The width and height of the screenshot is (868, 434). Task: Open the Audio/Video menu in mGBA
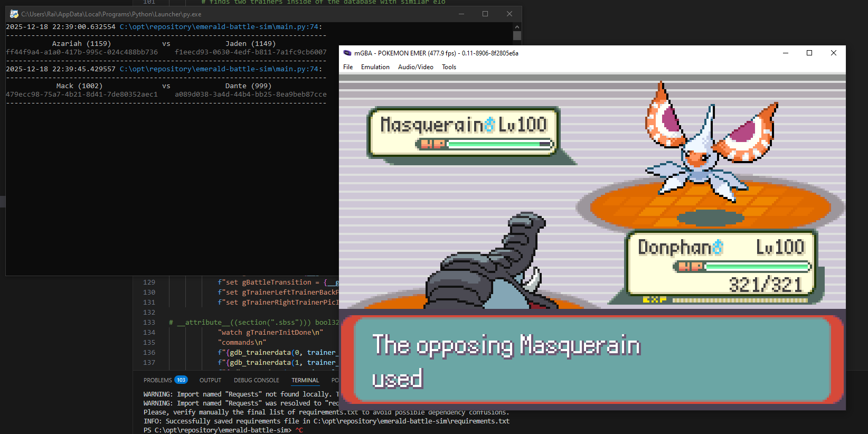(x=416, y=67)
